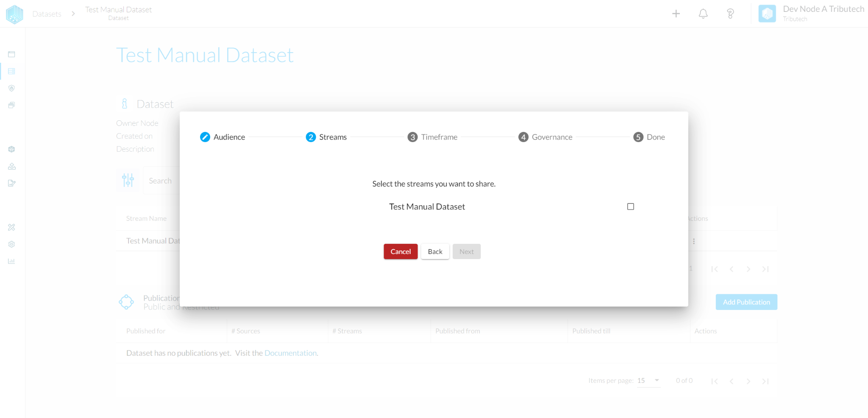Screen dimensions: 868x418
Task: Open the first sidebar window icon
Action: 11,54
